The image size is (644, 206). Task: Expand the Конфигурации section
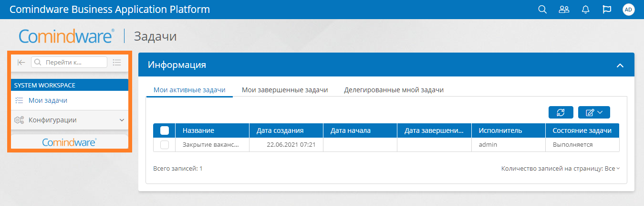click(122, 120)
